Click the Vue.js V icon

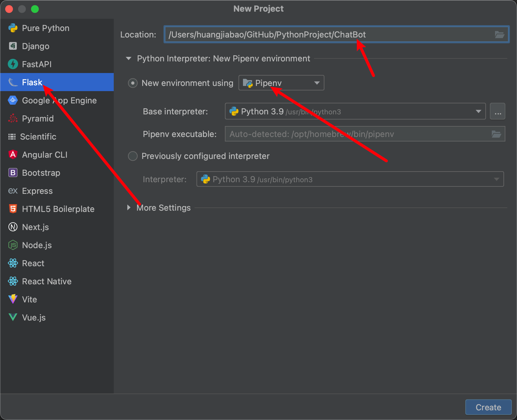coord(13,318)
